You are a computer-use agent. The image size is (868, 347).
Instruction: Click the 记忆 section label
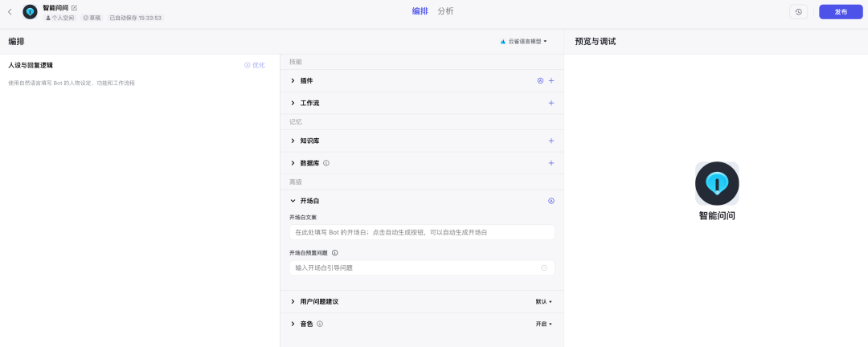pos(296,122)
